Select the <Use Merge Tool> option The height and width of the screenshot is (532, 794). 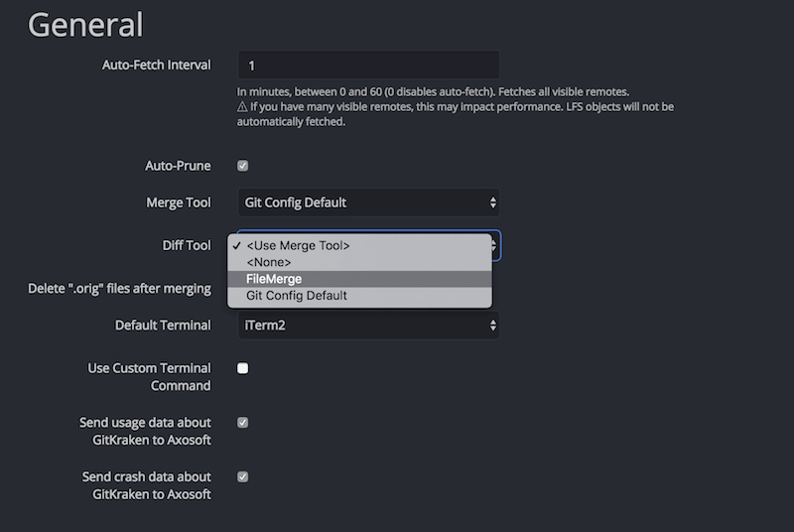pyautogui.click(x=298, y=245)
